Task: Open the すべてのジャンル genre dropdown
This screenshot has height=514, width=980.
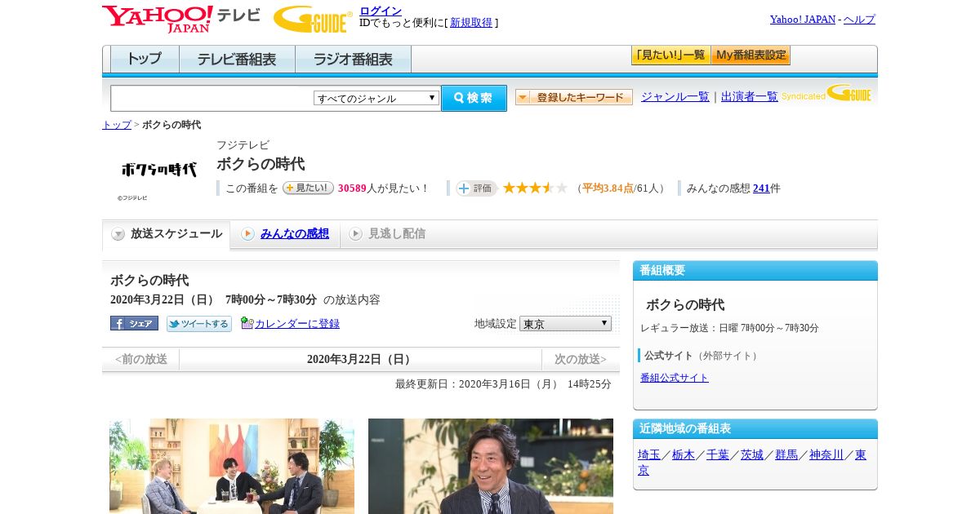Action: pos(376,98)
